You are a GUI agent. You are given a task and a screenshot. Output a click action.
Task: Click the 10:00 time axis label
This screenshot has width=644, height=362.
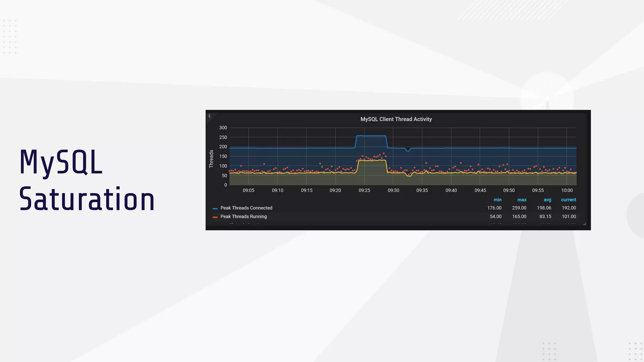[x=567, y=190]
